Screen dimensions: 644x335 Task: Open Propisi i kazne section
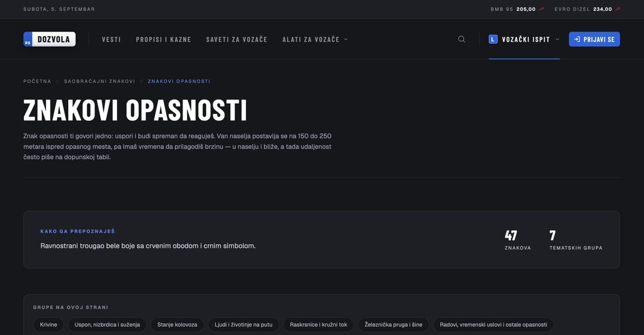click(163, 39)
